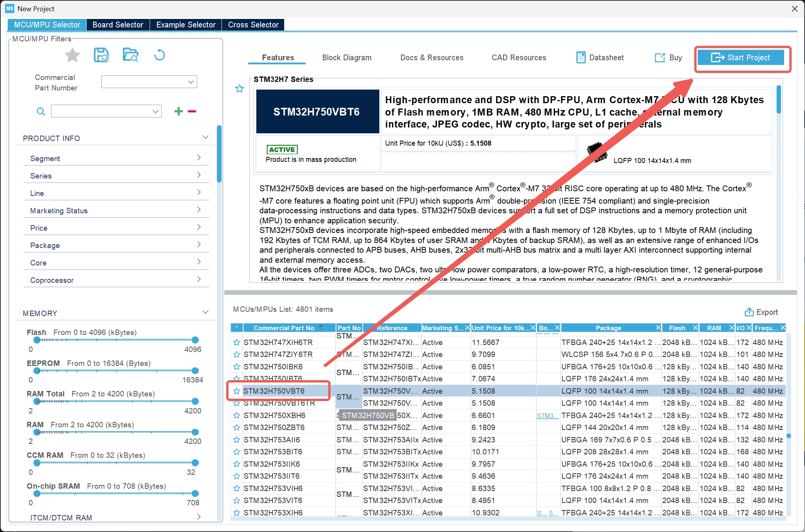Toggle favorite star for STM32H753VIT6 row

tap(236, 501)
